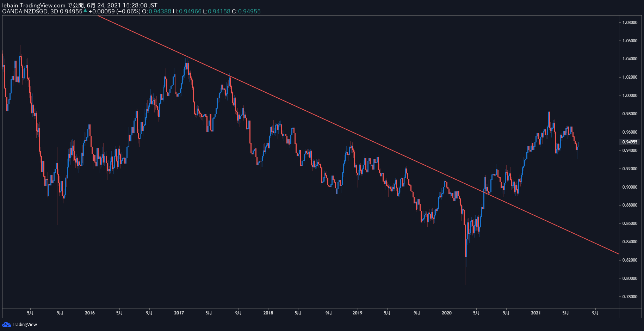The height and width of the screenshot is (331, 644).
Task: Click the 2019 label on time axis
Action: coord(357,313)
